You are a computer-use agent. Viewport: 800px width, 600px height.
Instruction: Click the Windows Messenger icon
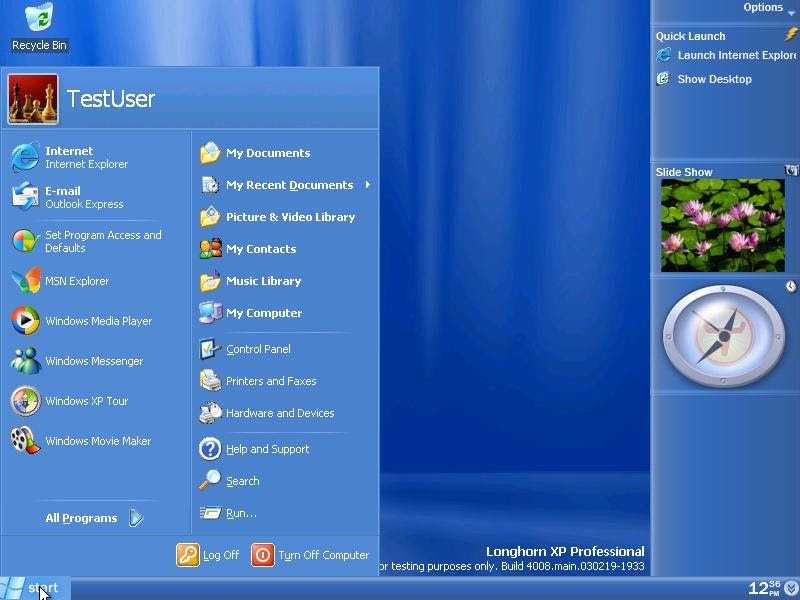tap(26, 360)
